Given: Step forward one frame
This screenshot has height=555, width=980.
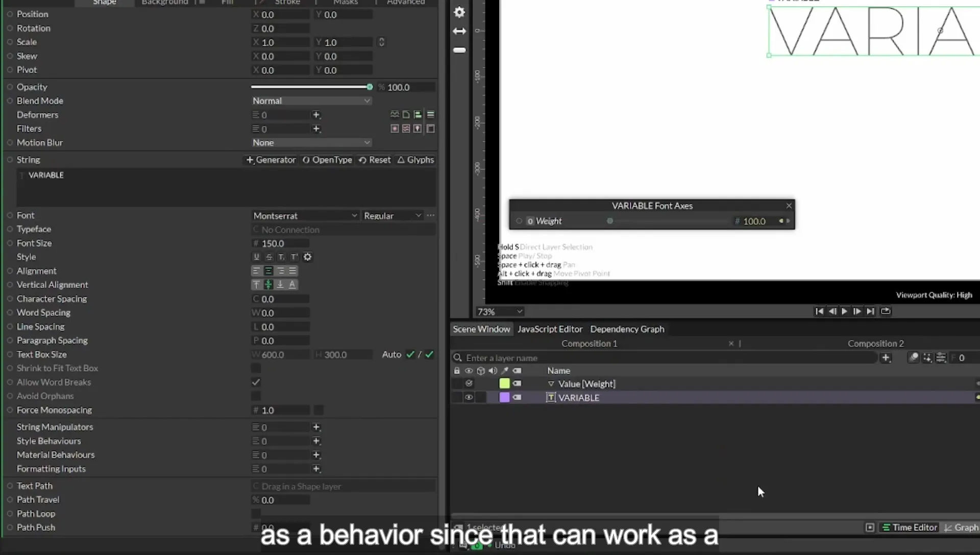Looking at the screenshot, I should (857, 311).
